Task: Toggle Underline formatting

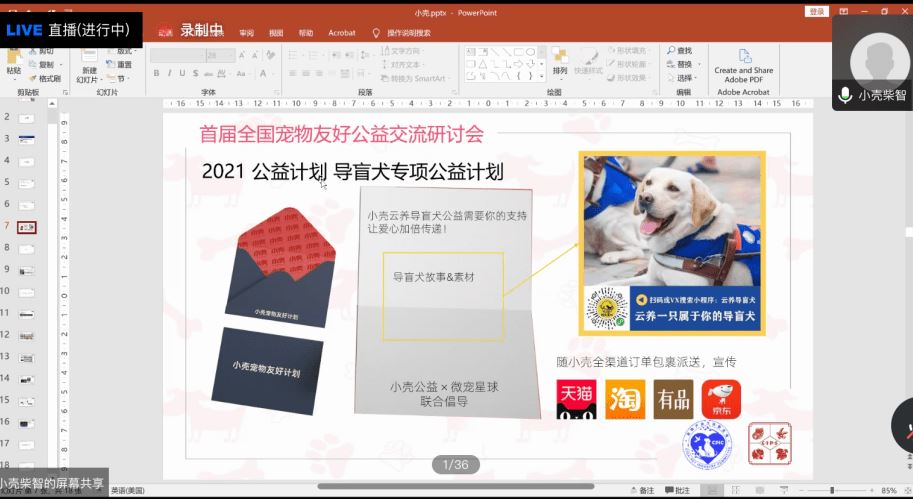Action: (x=182, y=73)
